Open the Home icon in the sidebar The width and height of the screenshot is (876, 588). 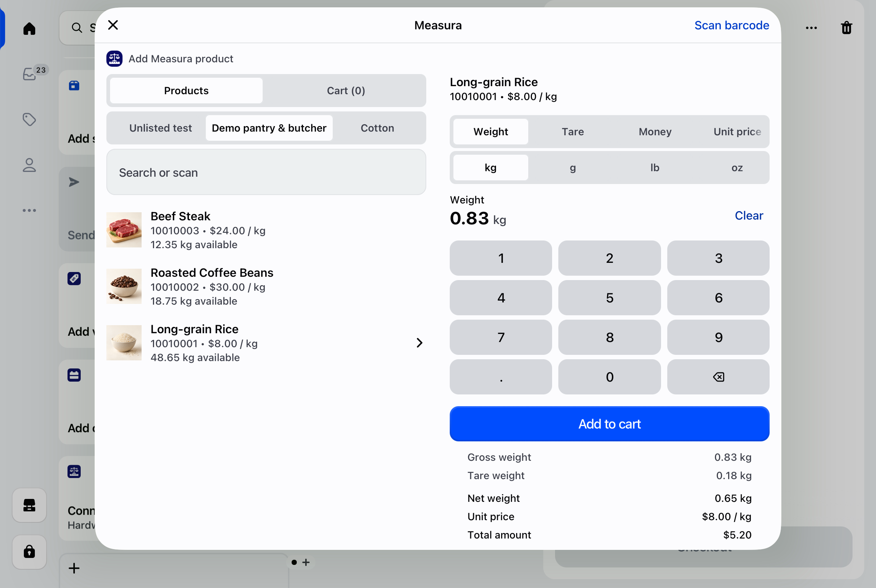[x=29, y=29]
